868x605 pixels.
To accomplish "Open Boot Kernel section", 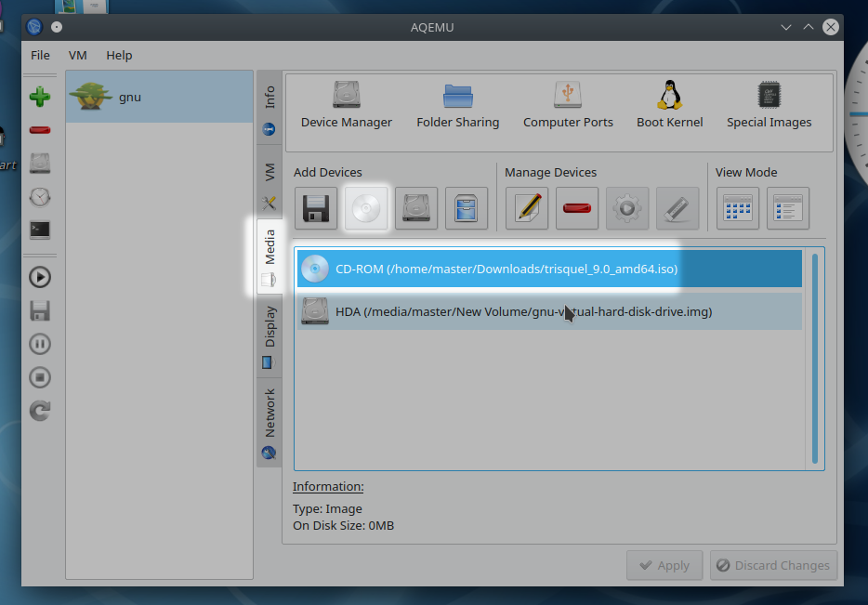I will click(670, 105).
